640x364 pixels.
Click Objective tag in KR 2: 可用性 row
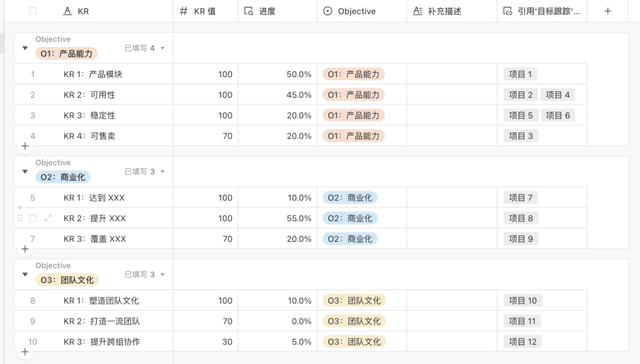pyautogui.click(x=353, y=95)
